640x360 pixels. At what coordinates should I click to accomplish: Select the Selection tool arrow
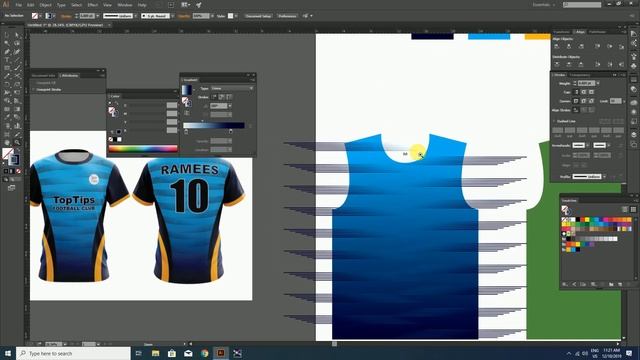coord(7,35)
